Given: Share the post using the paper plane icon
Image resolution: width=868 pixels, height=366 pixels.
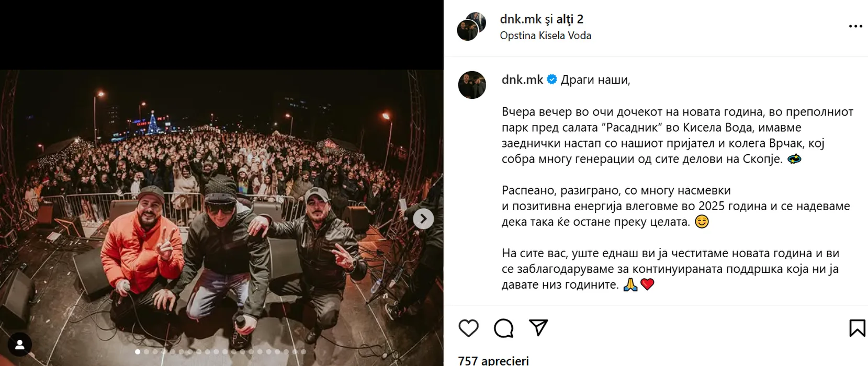Looking at the screenshot, I should point(538,328).
